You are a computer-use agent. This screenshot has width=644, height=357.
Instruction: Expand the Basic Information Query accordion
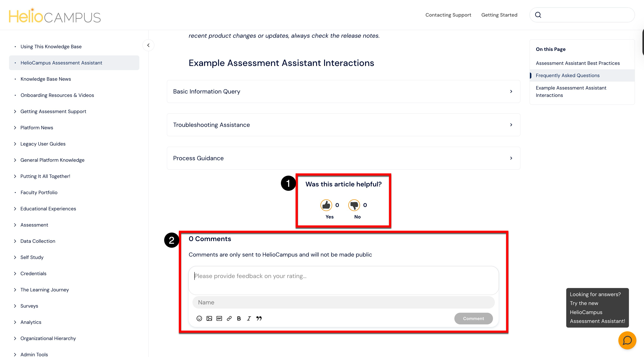pyautogui.click(x=343, y=91)
